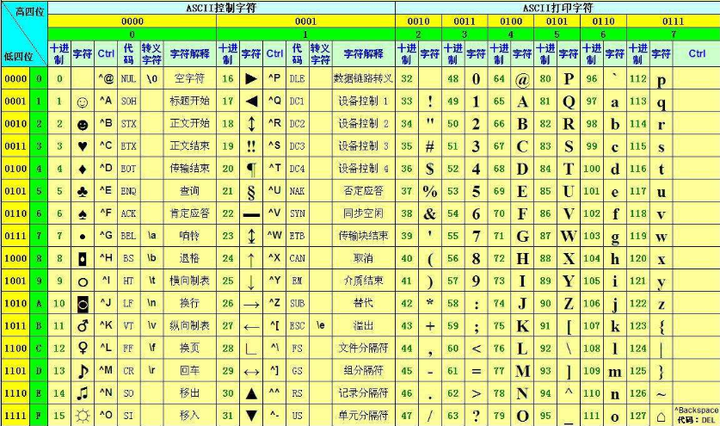Select the character '&' beside decimal 38
The width and height of the screenshot is (720, 426).
(430, 214)
